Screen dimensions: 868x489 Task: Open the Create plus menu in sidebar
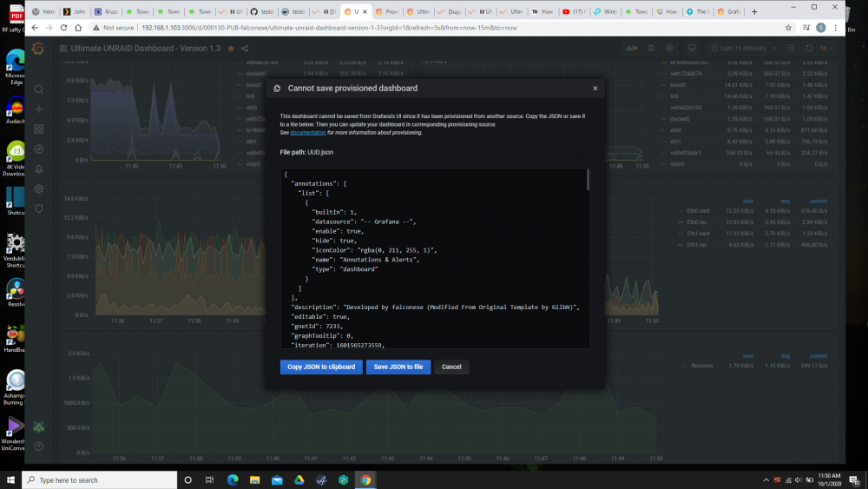coord(39,109)
